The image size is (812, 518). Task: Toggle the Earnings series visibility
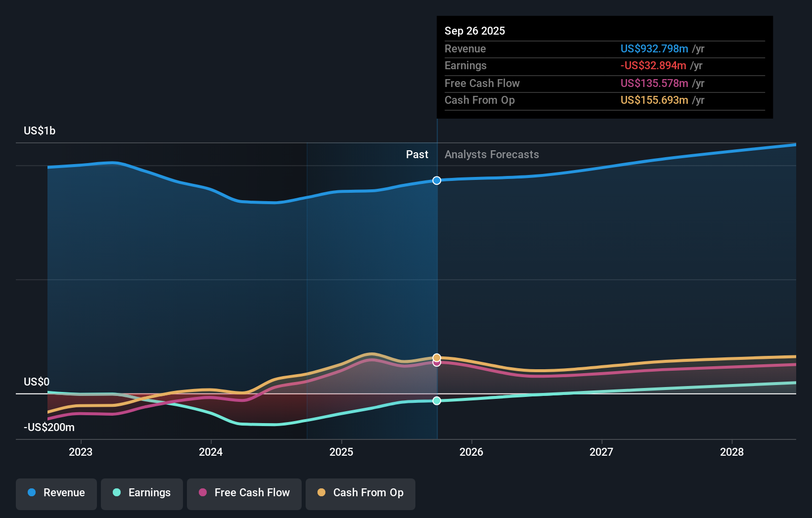[x=142, y=494]
